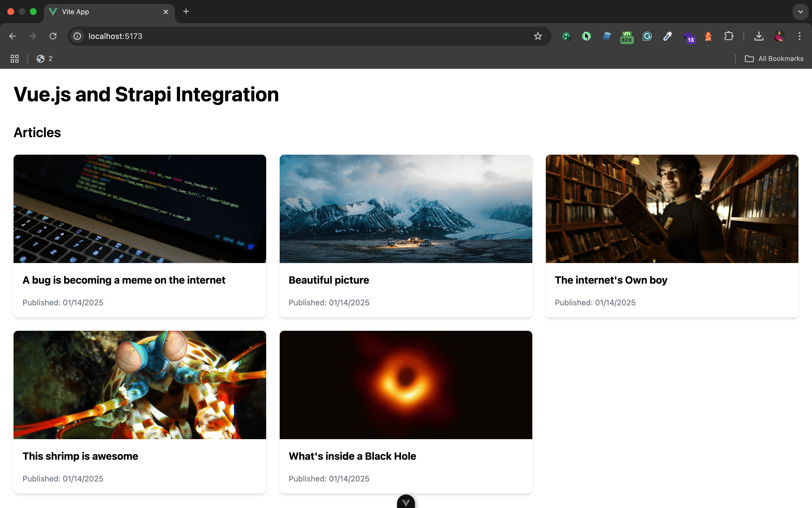
Task: Open the Extensions puzzle piece menu
Action: (729, 36)
